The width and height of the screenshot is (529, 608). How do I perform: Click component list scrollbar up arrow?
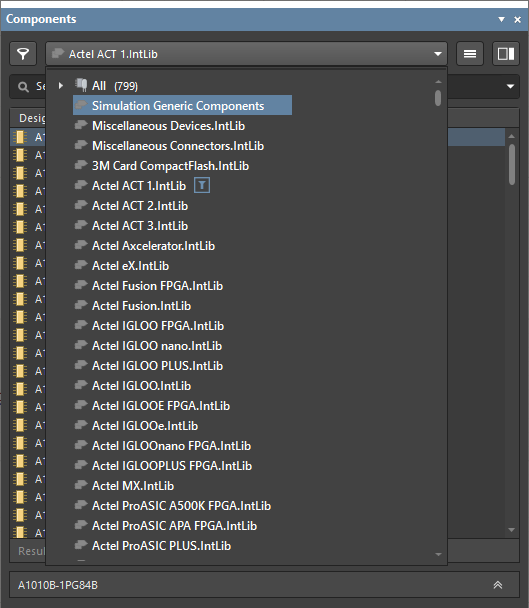tap(511, 136)
